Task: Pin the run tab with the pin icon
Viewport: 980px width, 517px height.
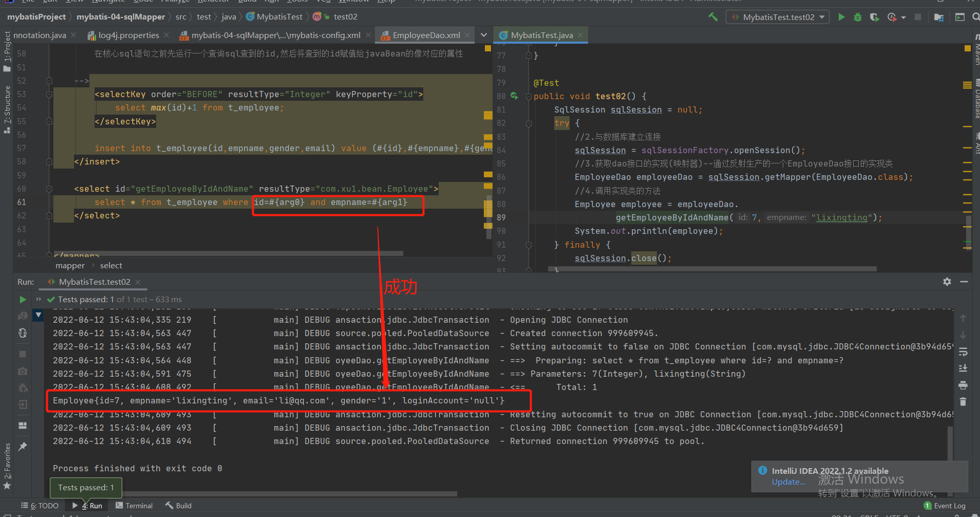Action: pyautogui.click(x=23, y=447)
